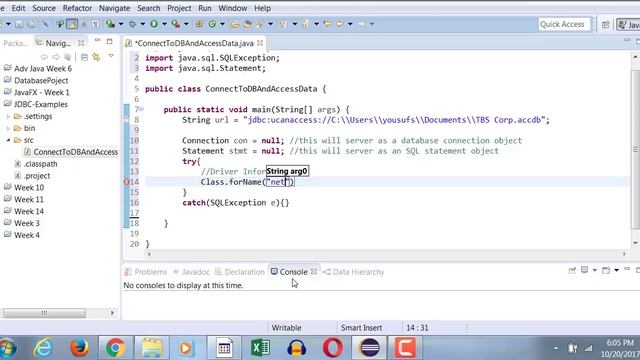Image resolution: width=640 pixels, height=360 pixels.
Task: Click the Back navigation yellow arrow icon
Action: coord(340,24)
